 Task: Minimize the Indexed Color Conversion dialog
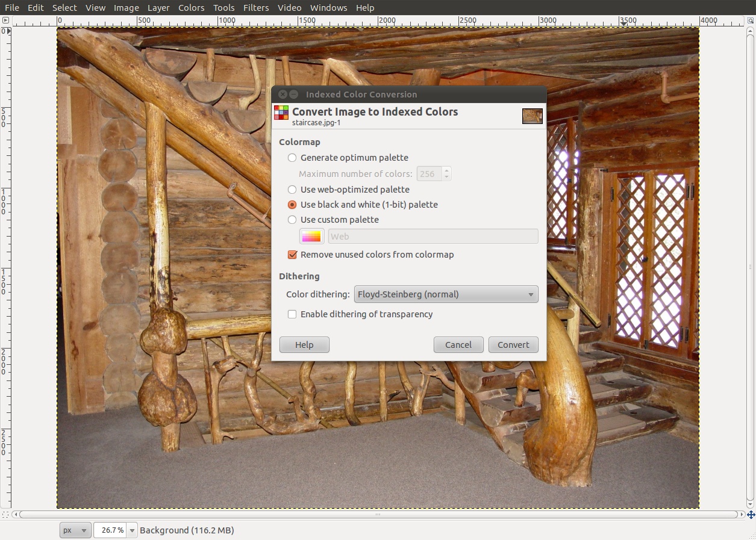pos(294,95)
